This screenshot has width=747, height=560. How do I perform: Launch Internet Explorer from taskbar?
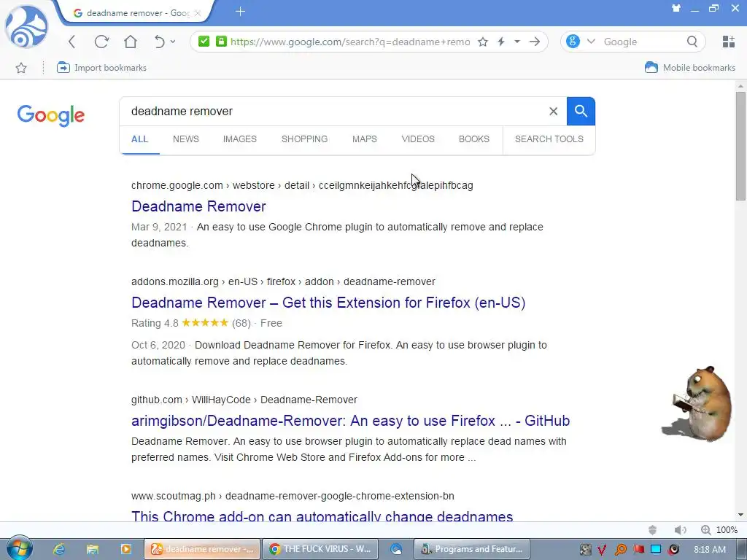(59, 549)
